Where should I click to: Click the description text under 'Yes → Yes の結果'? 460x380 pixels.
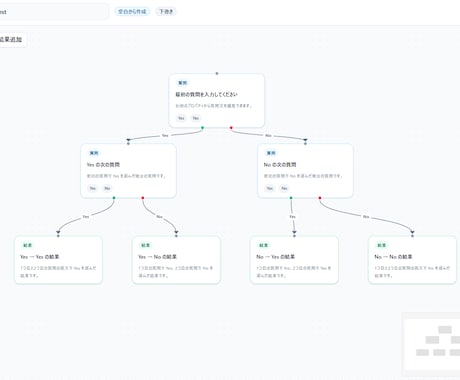tap(58, 272)
